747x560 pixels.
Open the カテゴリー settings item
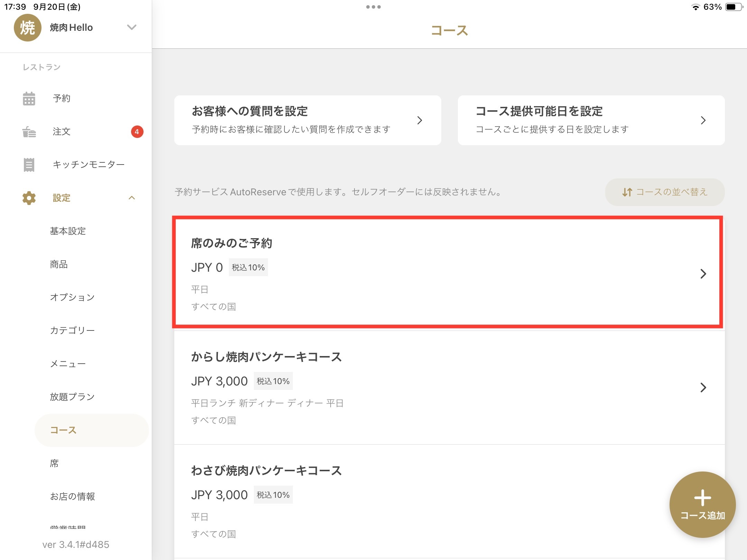pyautogui.click(x=72, y=330)
